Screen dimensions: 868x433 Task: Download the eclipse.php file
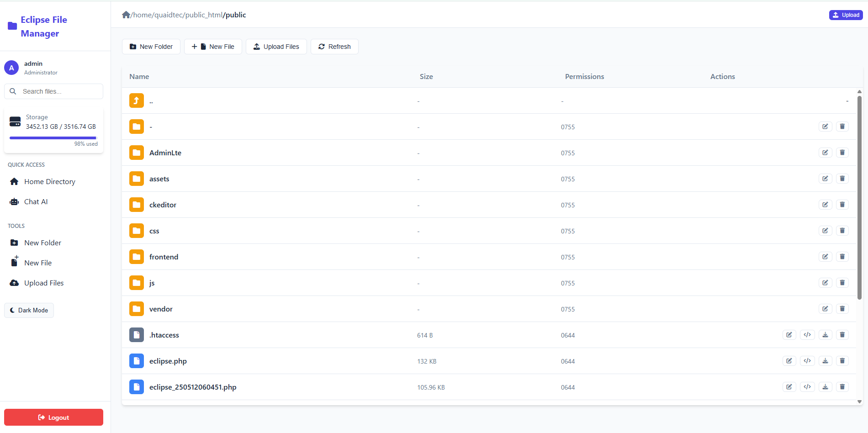tap(825, 360)
